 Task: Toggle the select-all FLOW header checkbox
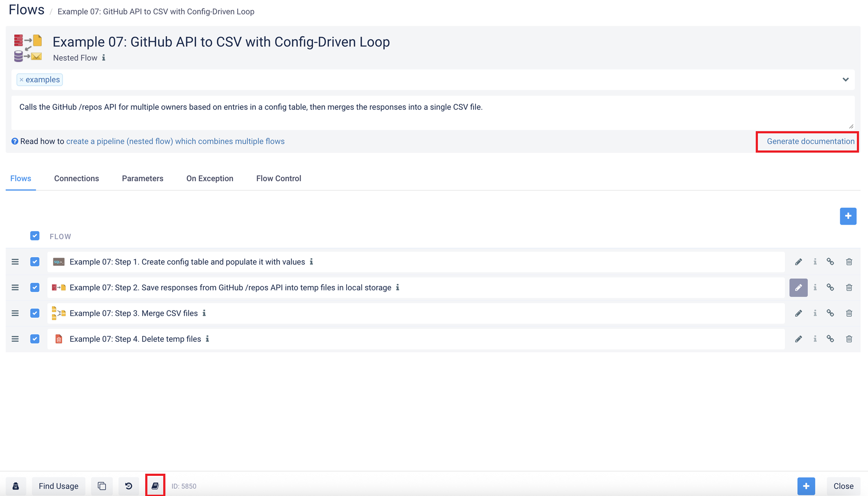[35, 236]
